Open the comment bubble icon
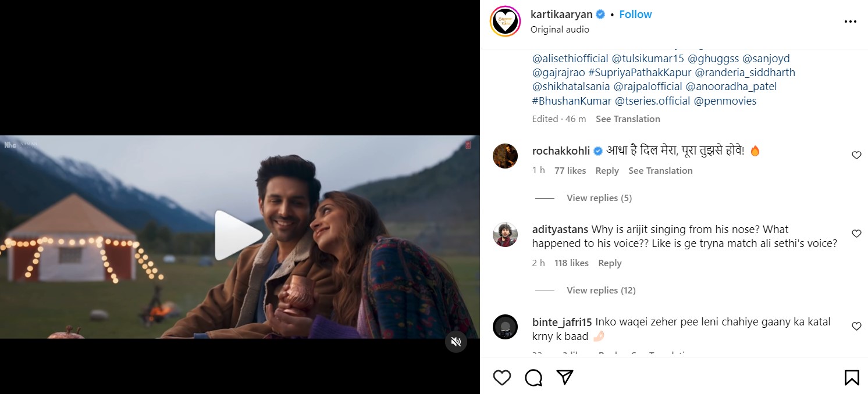The height and width of the screenshot is (394, 868). pos(533,378)
